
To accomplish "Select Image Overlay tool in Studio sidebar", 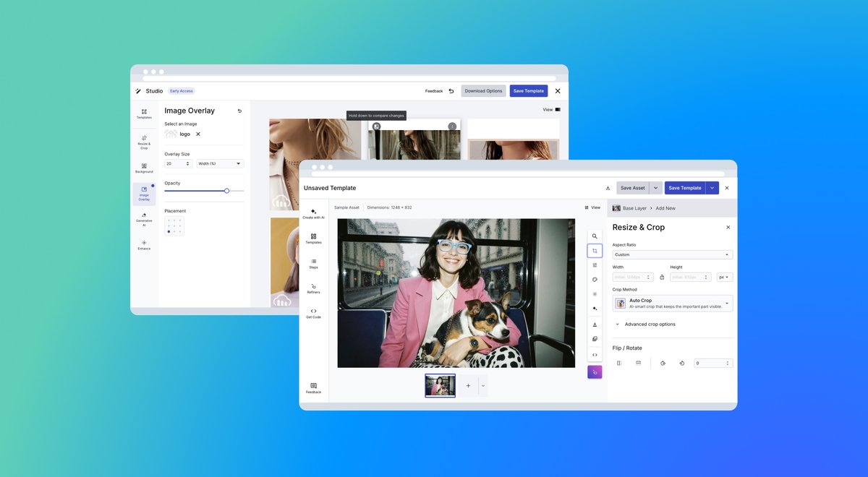I will tap(144, 194).
